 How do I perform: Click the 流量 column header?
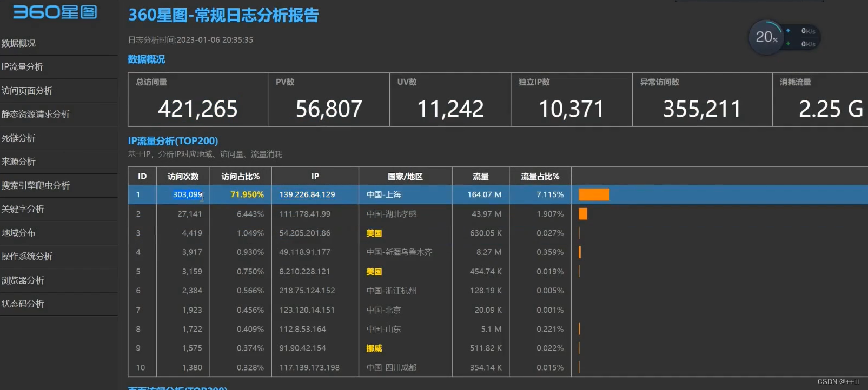(481, 177)
